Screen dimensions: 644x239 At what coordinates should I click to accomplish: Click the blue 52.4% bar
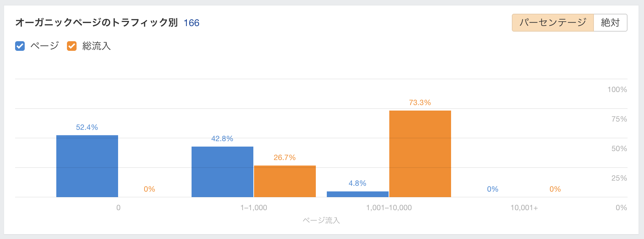point(87,166)
